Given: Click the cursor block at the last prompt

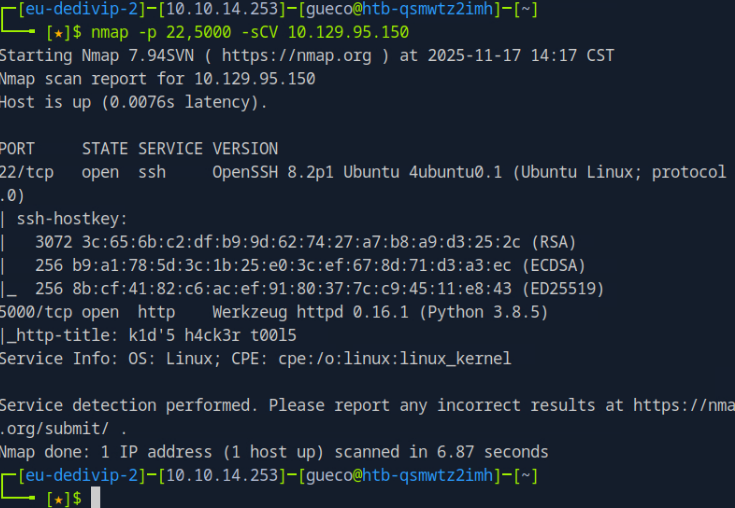Looking at the screenshot, I should click(96, 497).
